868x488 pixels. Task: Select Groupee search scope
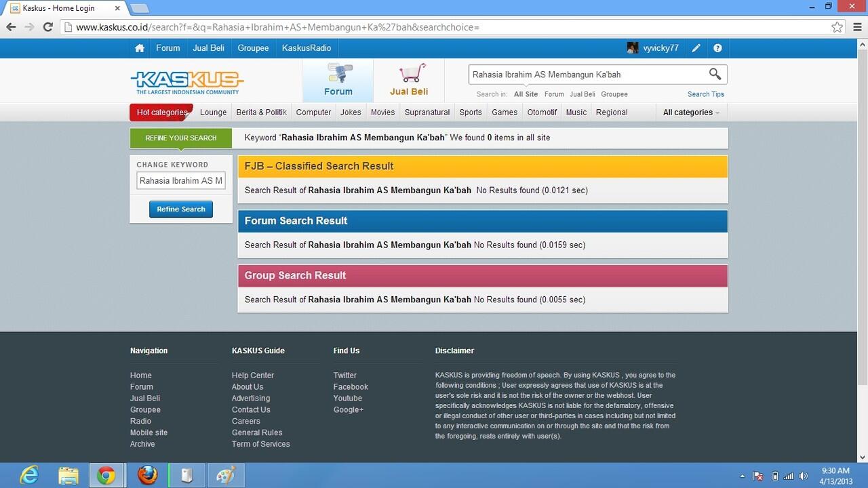click(x=614, y=94)
